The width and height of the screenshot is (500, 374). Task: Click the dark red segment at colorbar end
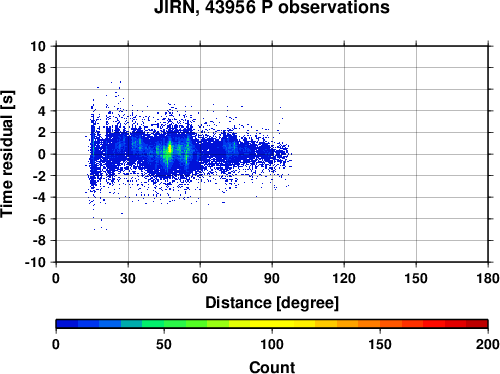click(477, 324)
